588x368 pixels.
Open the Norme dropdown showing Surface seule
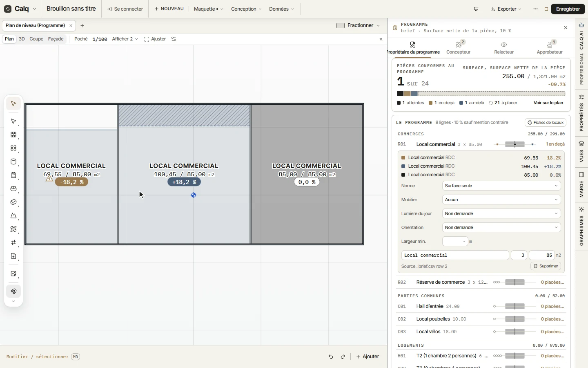(x=501, y=186)
